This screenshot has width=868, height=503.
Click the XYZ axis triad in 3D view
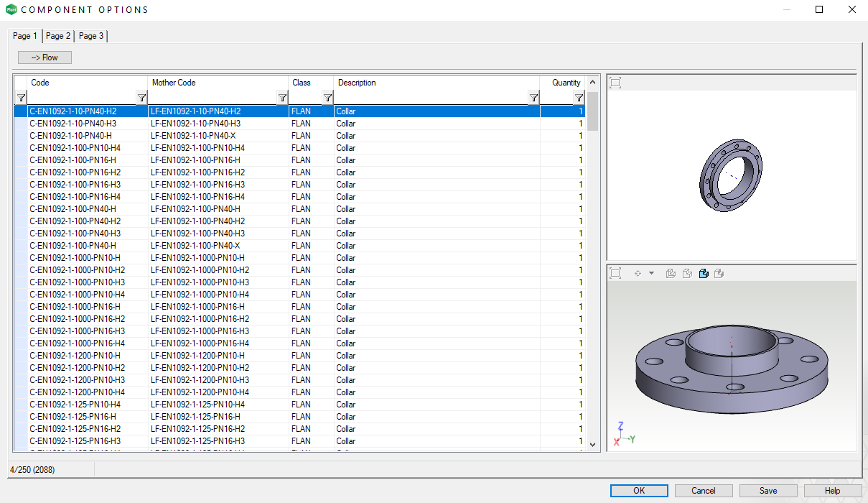pos(622,435)
